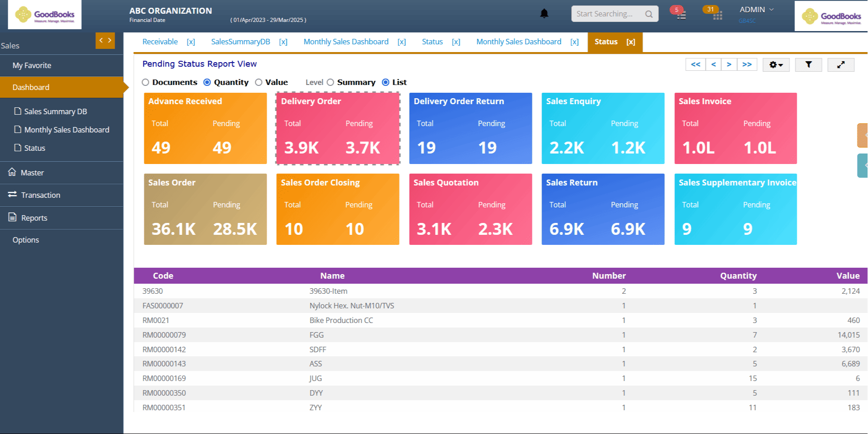This screenshot has width=868, height=434.
Task: Select the Documents radio button
Action: (146, 83)
